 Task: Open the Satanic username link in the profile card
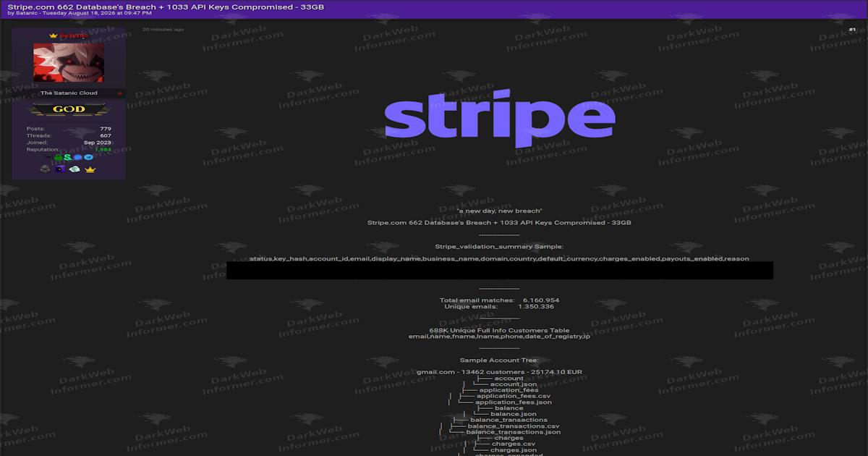74,35
